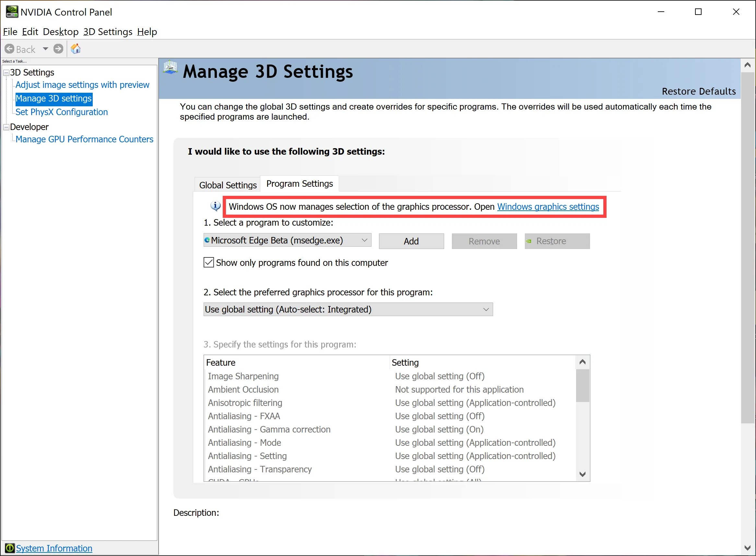Collapse the Developer tree node
This screenshot has height=556, width=756.
point(6,127)
